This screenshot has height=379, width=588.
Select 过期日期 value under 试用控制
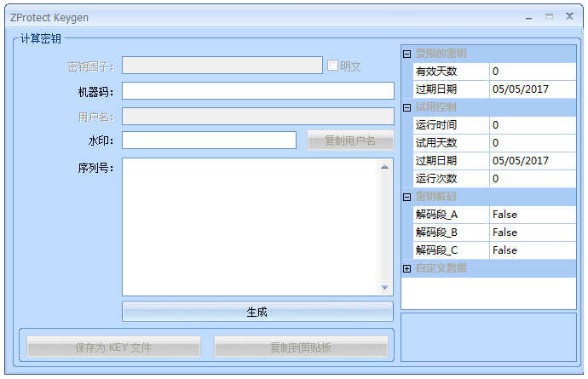tap(533, 161)
